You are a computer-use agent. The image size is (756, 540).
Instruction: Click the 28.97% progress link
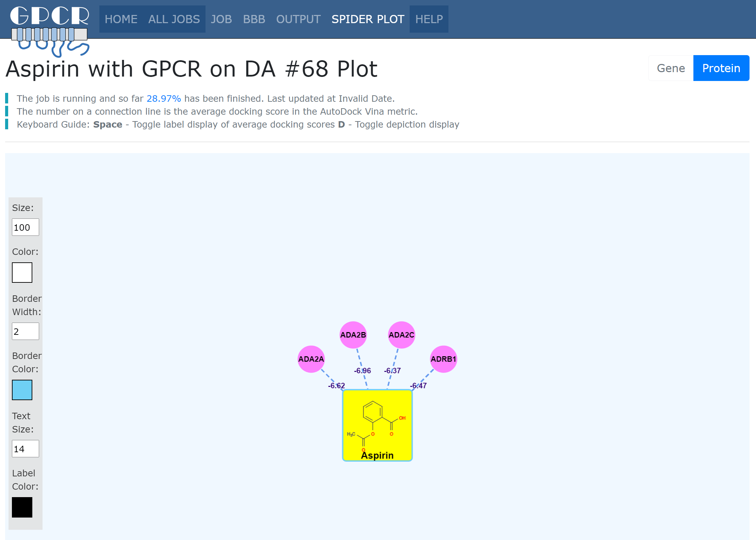[164, 99]
